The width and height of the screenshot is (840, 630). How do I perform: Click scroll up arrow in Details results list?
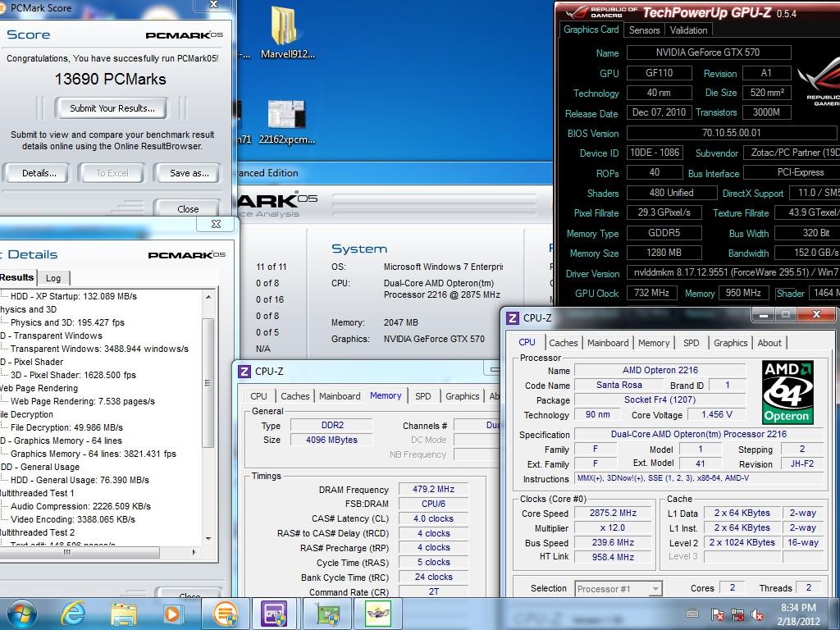point(208,297)
